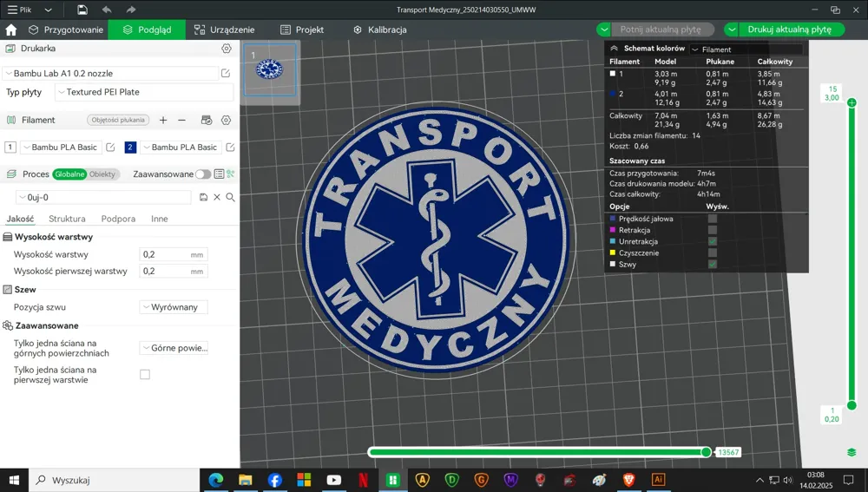The width and height of the screenshot is (868, 492).
Task: Open Microsoft Edge from taskbar
Action: 216,480
